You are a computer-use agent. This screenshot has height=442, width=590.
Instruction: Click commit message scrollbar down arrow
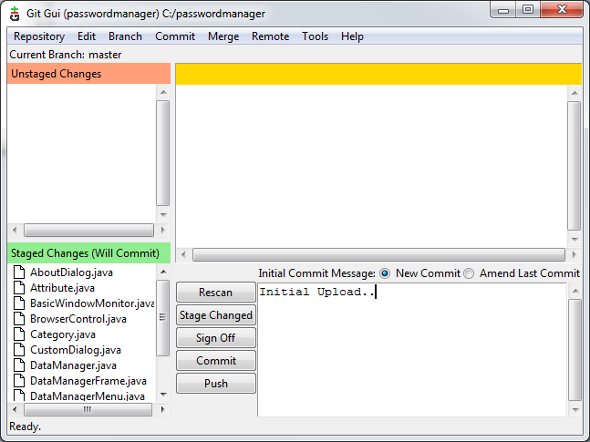point(575,410)
